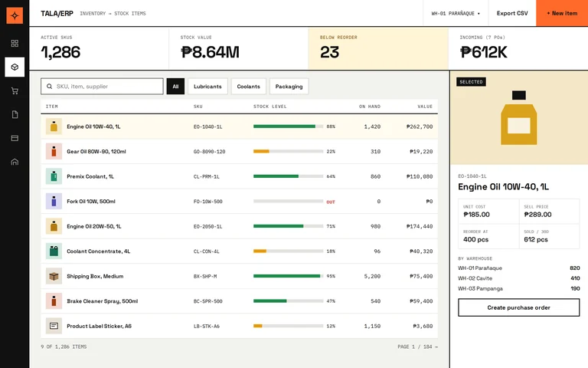Click Engine Oil 20W-50 bottle icon

point(54,226)
